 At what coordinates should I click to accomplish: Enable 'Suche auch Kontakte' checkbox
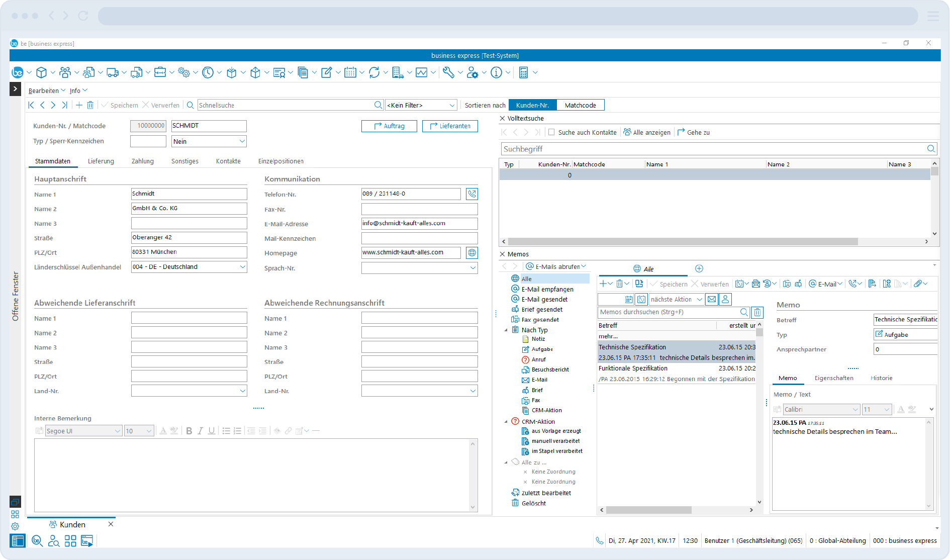click(x=551, y=132)
